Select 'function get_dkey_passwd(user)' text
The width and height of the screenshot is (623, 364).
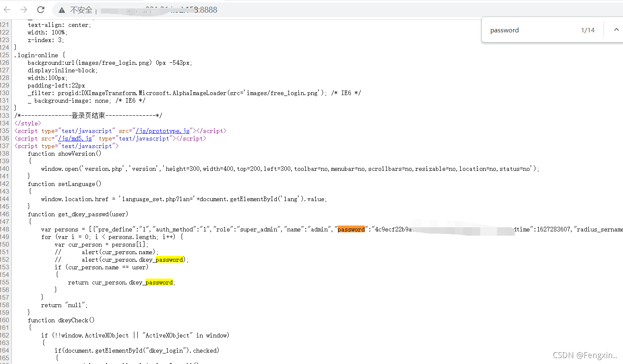(78, 214)
